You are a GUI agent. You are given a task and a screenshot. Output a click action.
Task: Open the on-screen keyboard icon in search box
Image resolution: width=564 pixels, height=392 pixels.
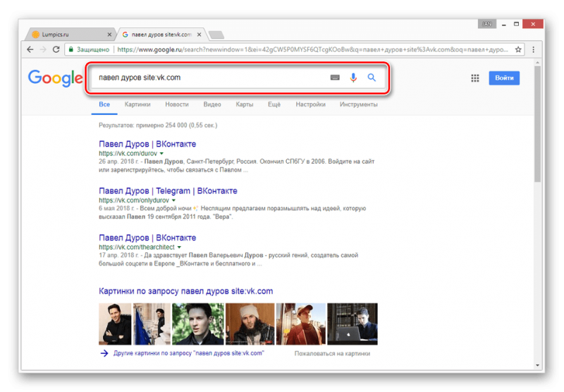335,78
